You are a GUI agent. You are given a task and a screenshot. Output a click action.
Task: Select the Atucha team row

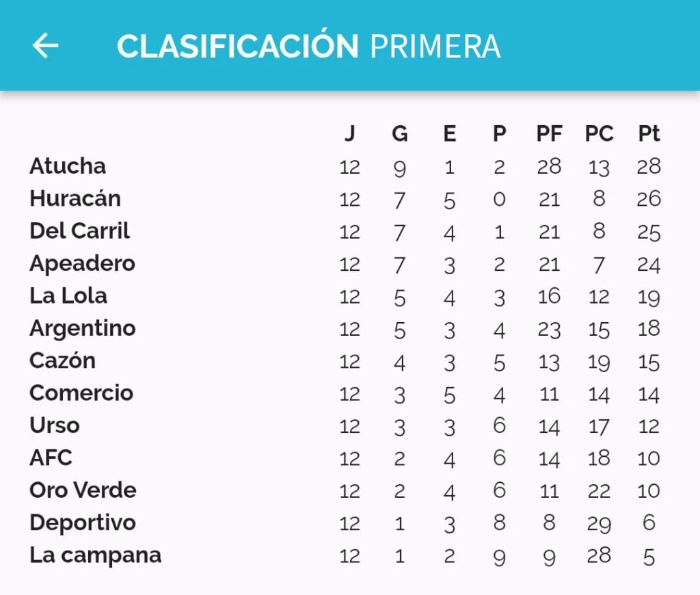[345, 166]
